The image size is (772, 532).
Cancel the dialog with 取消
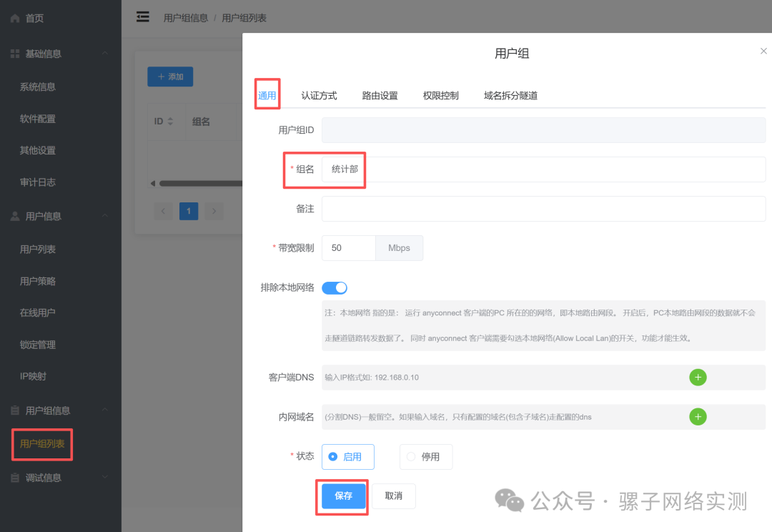[393, 495]
